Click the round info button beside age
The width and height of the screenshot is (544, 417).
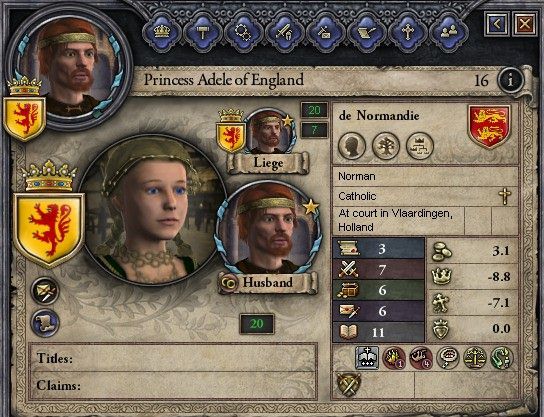click(x=510, y=80)
